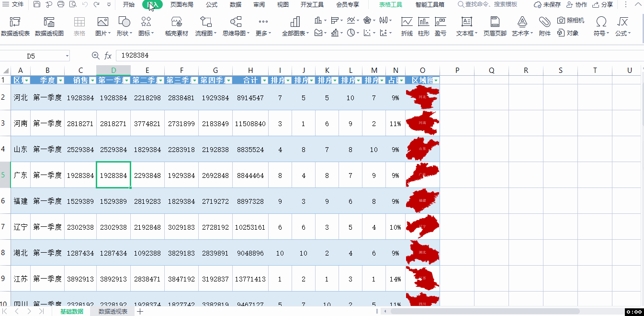Click the fx insert function icon

click(108, 56)
